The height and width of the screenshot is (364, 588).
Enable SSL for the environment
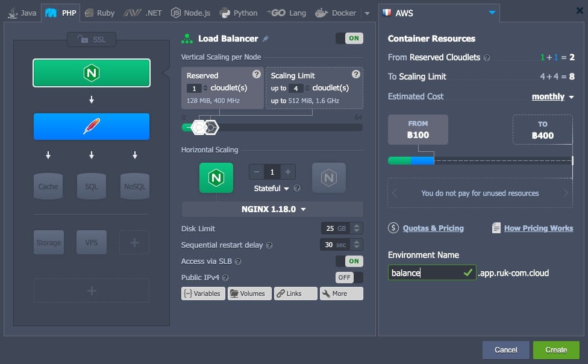coord(92,39)
